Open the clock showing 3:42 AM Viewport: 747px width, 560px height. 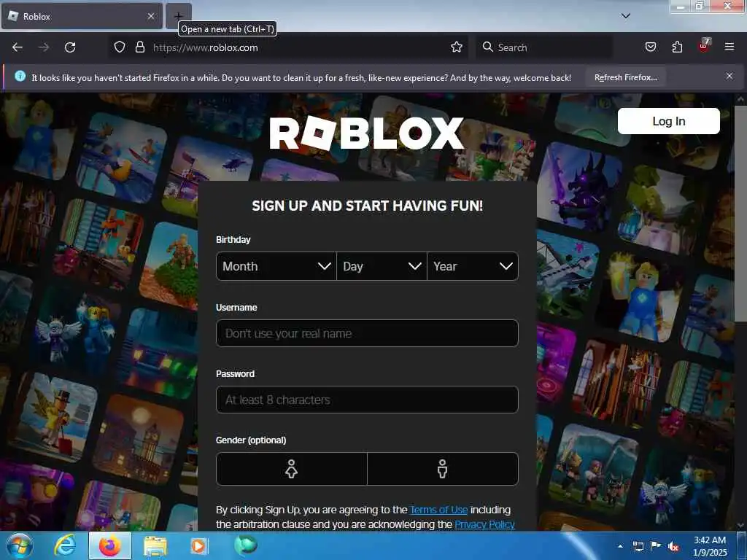(x=710, y=546)
